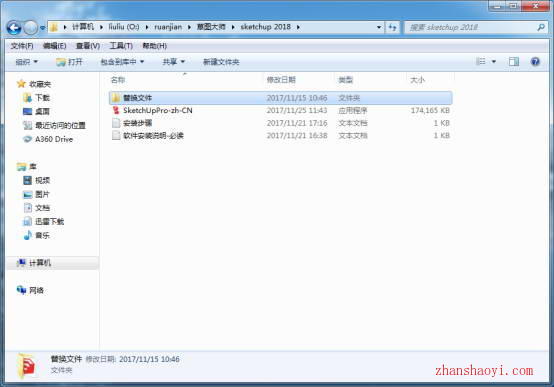The width and height of the screenshot is (554, 387).
Task: Expand the 共享 dropdown
Action: (173, 62)
